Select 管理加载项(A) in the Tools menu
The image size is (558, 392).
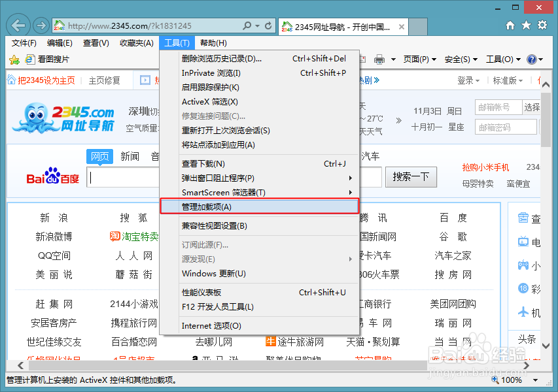pyautogui.click(x=260, y=206)
